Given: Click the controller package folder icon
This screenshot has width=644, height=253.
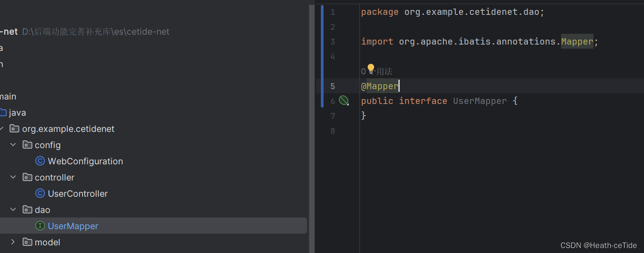Looking at the screenshot, I should coord(27,177).
